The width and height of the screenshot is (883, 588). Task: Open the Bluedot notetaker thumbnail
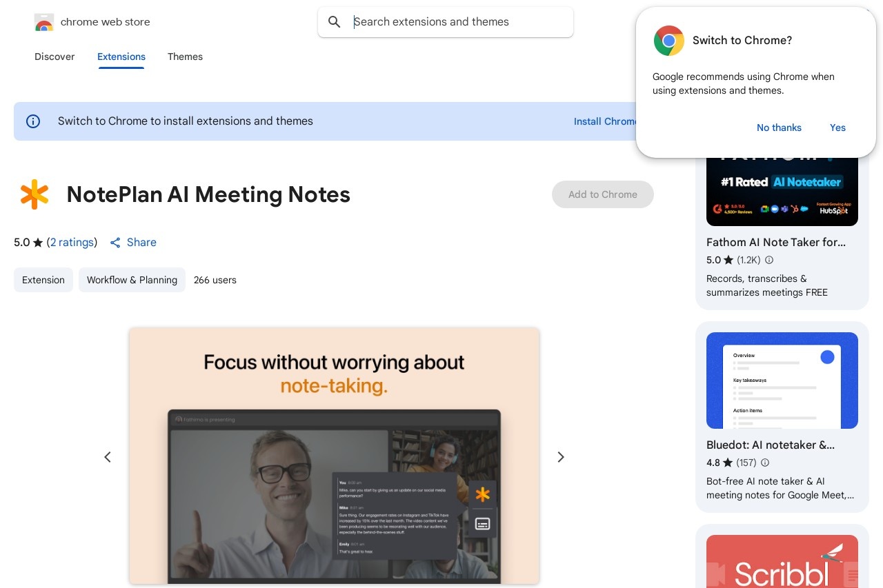click(x=782, y=381)
